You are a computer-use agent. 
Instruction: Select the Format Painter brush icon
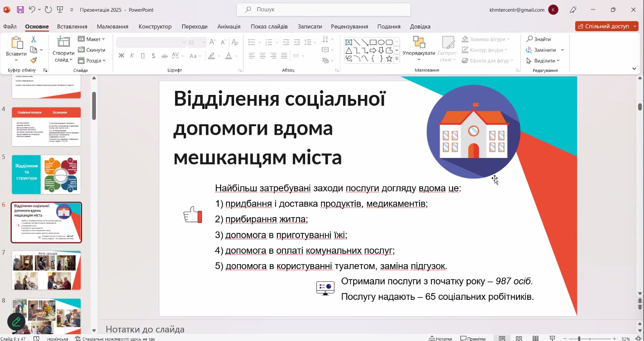(33, 60)
